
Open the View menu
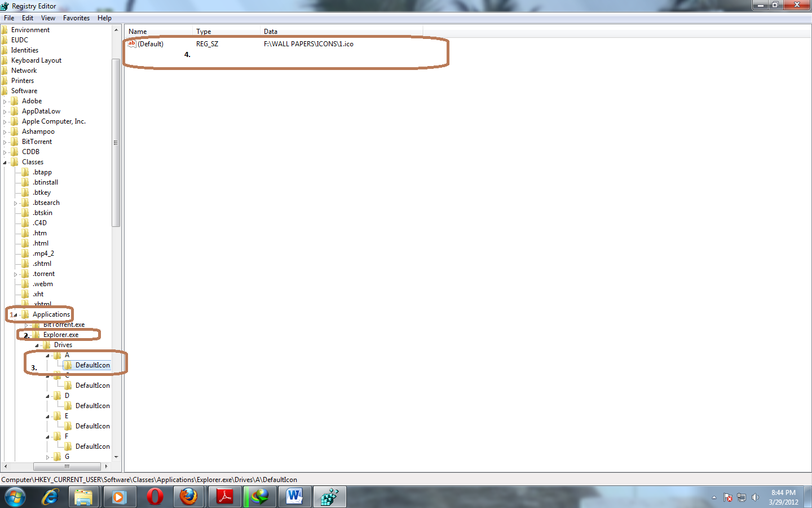coord(48,17)
